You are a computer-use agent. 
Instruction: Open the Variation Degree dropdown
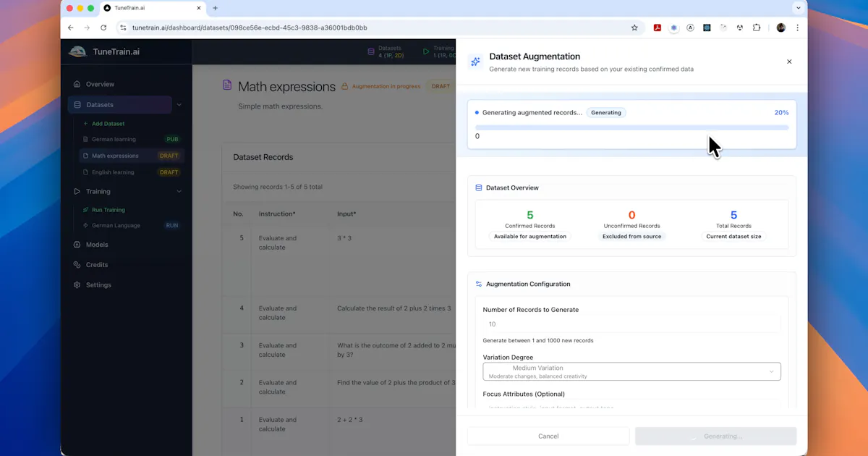click(x=631, y=371)
